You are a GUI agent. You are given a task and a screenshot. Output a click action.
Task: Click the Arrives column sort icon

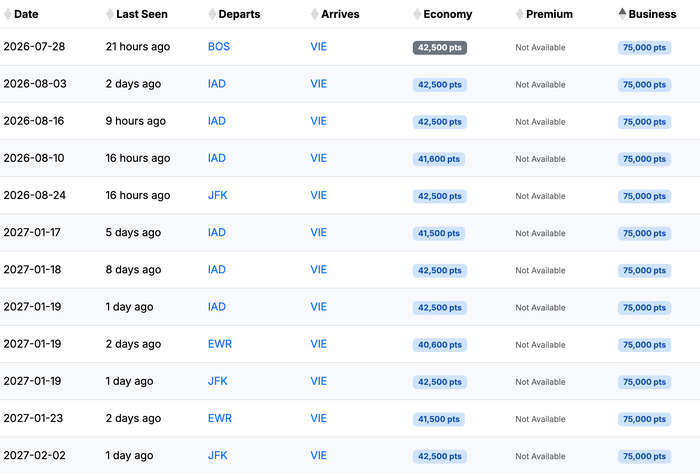[315, 14]
